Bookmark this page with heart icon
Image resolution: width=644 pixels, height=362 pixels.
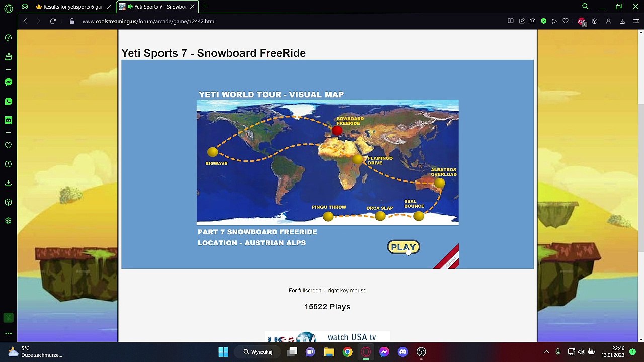click(566, 21)
